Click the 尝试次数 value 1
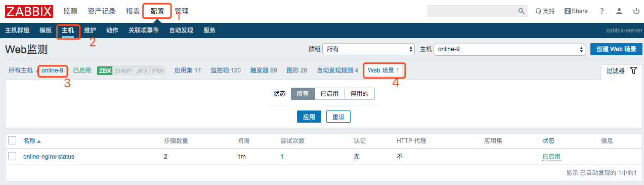Screen dimensions: 644x185 click(x=282, y=157)
